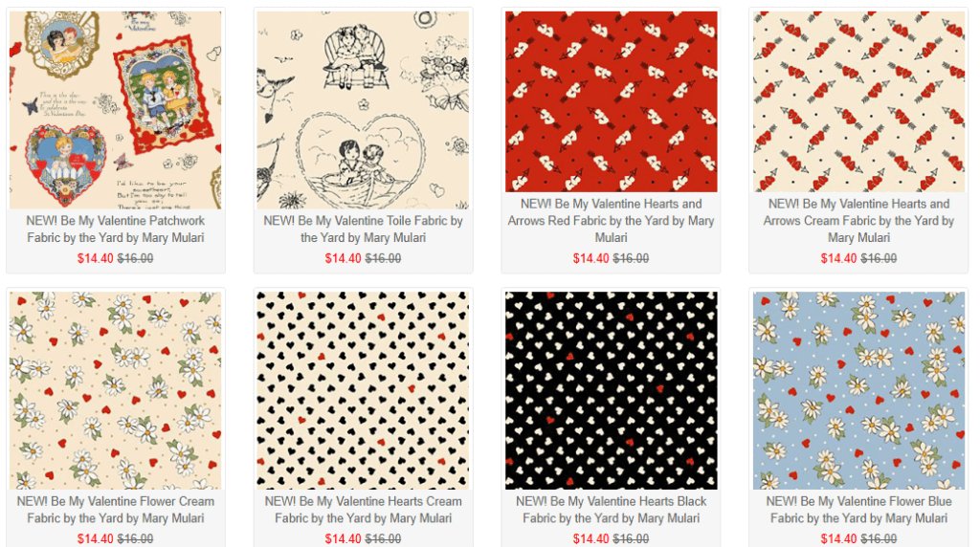View the Hearts and Arrows Cream fabric image
The height and width of the screenshot is (547, 980).
point(858,101)
